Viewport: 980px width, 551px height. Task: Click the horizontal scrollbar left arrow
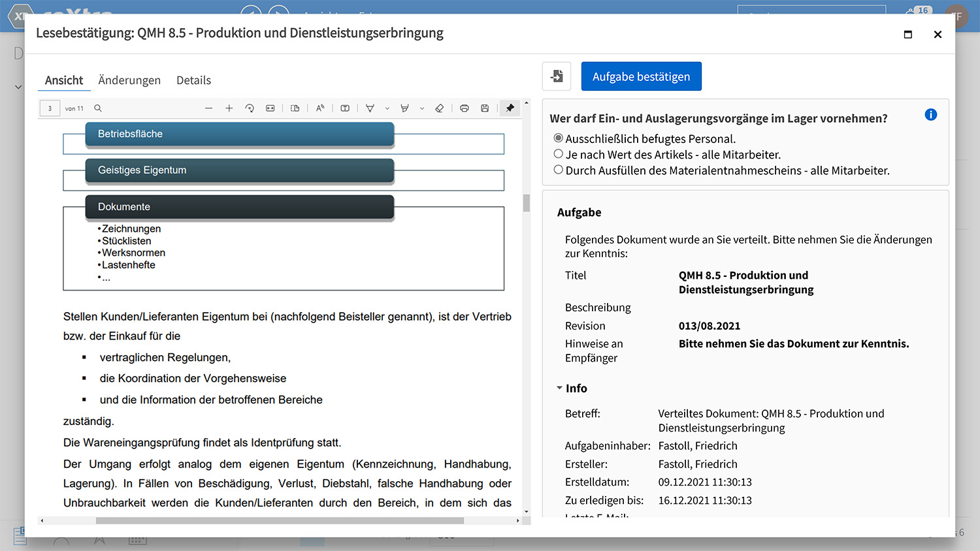42,521
